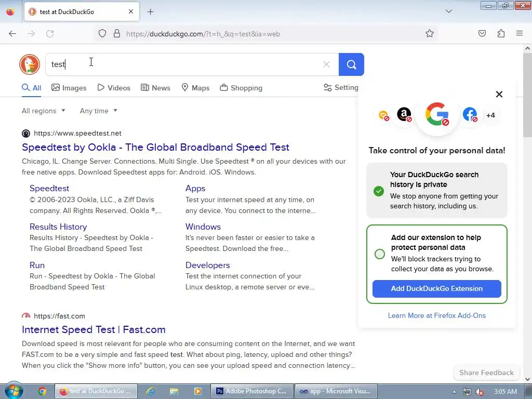This screenshot has height=399, width=532.
Task: Open a new tab with plus icon
Action: click(150, 12)
